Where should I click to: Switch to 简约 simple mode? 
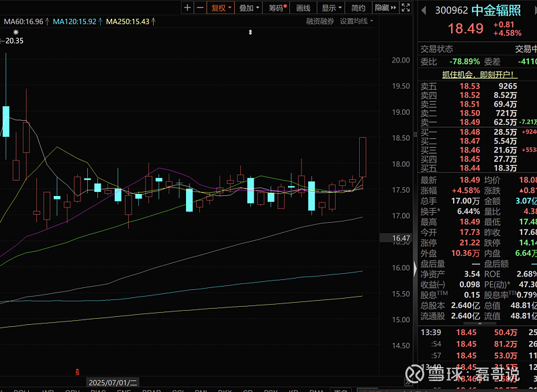[x=358, y=7]
